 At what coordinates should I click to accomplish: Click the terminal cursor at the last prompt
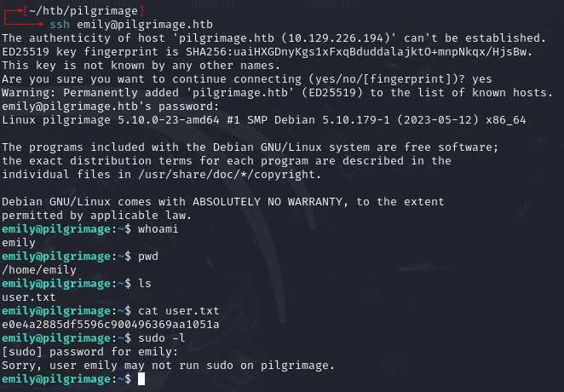[142, 378]
